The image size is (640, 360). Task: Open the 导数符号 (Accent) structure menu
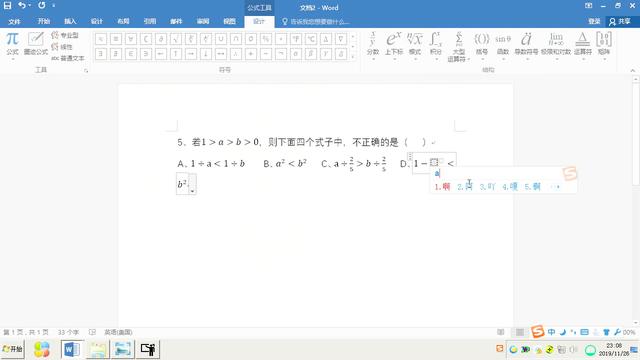point(526,46)
